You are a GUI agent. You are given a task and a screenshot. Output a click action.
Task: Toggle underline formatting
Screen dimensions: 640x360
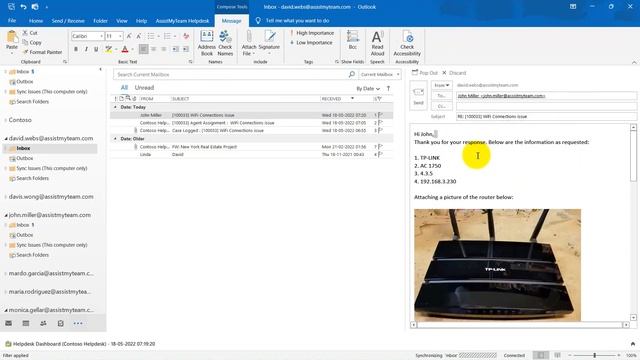(96, 49)
